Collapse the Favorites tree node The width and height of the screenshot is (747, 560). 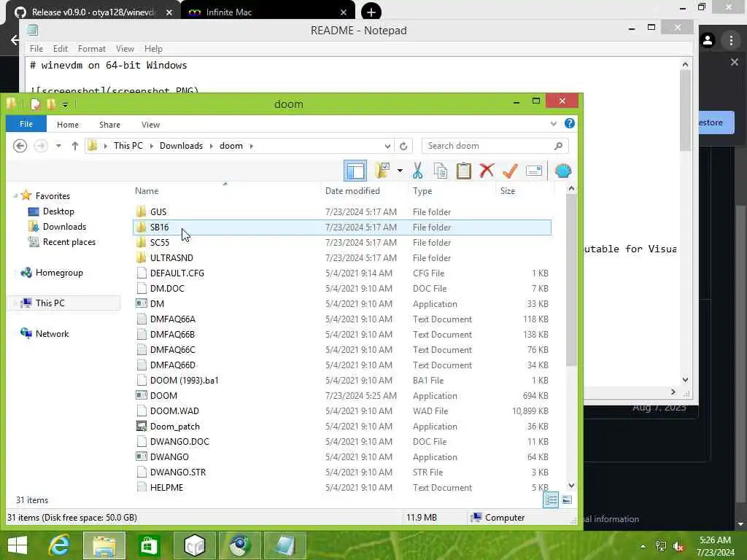pyautogui.click(x=15, y=195)
